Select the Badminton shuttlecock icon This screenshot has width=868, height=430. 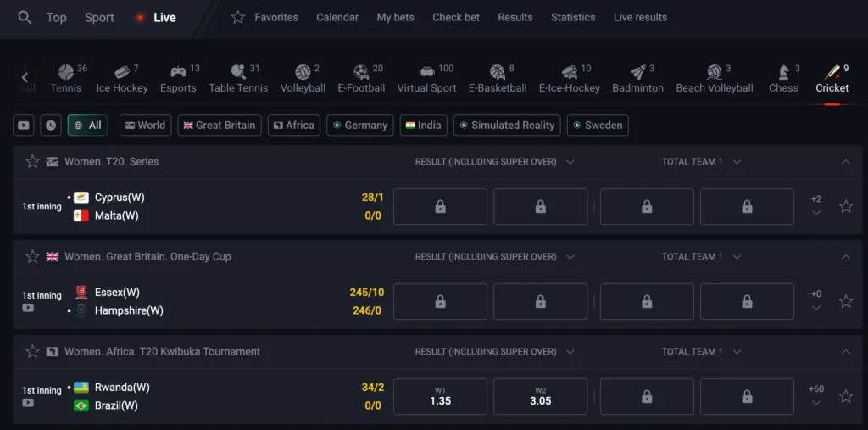pyautogui.click(x=637, y=73)
